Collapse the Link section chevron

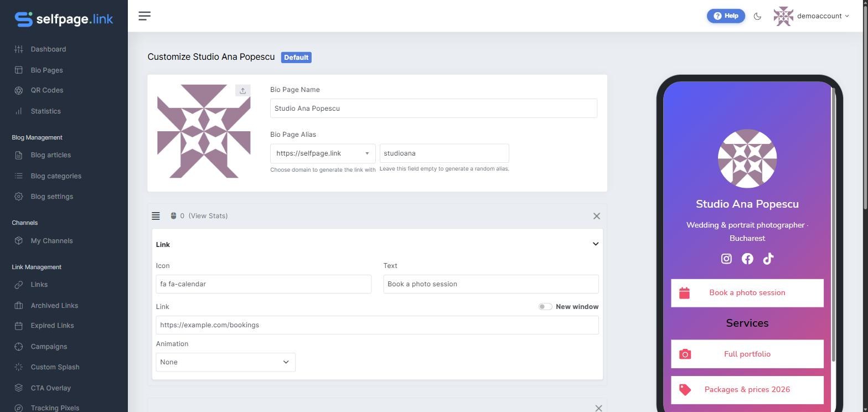(x=596, y=244)
